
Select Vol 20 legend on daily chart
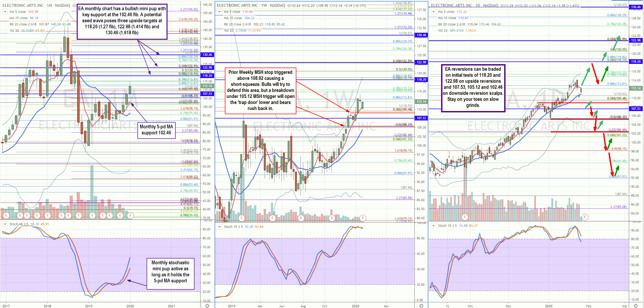point(457,31)
